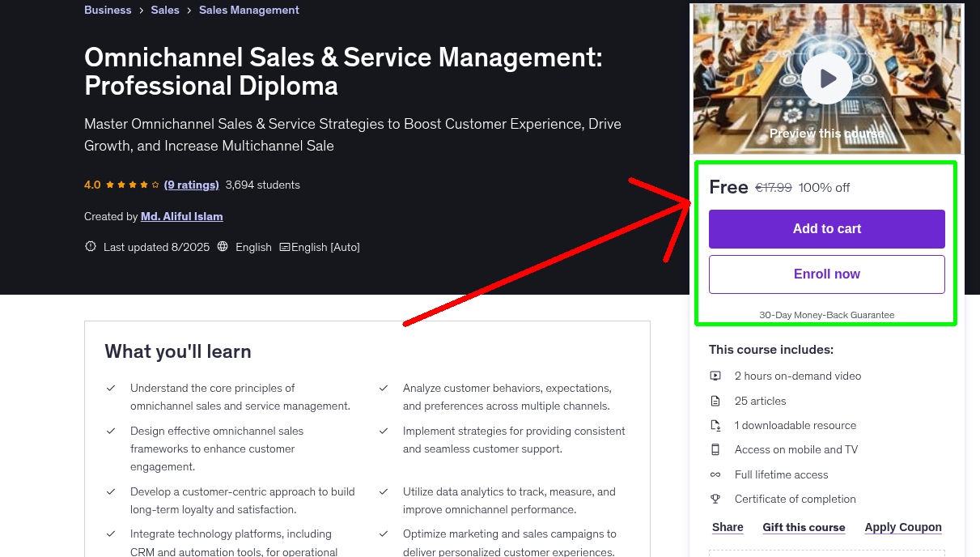The height and width of the screenshot is (557, 980).
Task: Open the Sales Management breadcrumb
Action: (248, 10)
